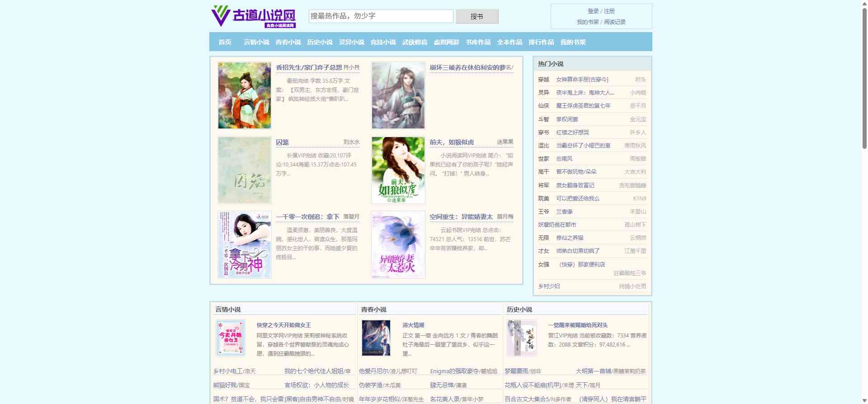Open the 囚笼 book cover thumbnail
This screenshot has width=868, height=404.
[x=245, y=170]
